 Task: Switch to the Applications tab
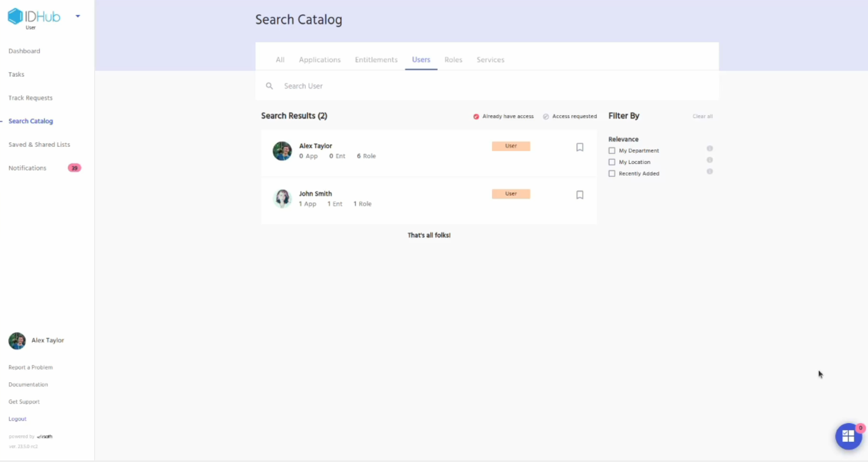coord(320,60)
